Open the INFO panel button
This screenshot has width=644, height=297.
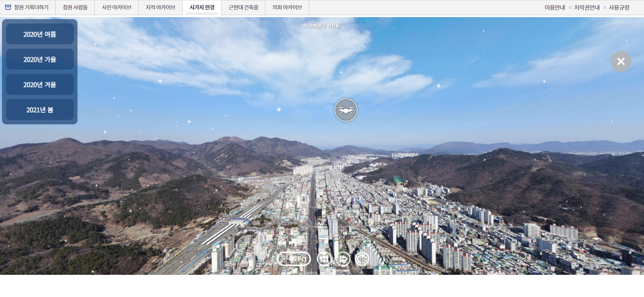294,259
